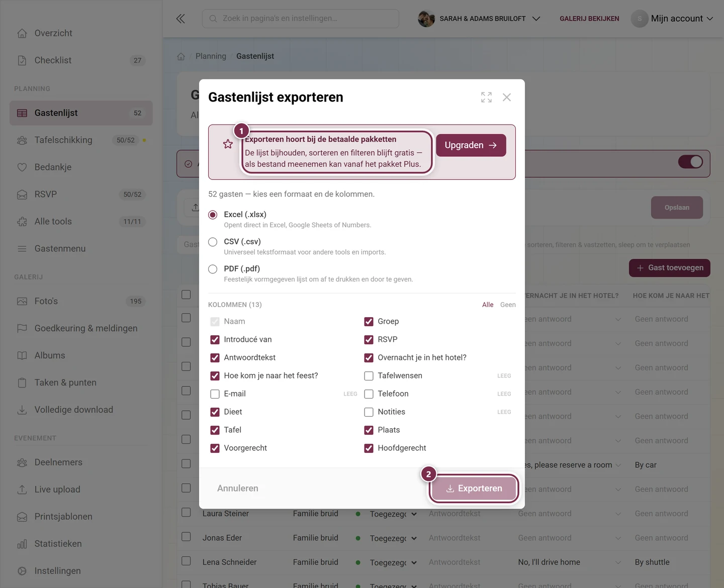Select the Excel (.xlsx) radio button
The image size is (724, 588).
click(x=213, y=215)
